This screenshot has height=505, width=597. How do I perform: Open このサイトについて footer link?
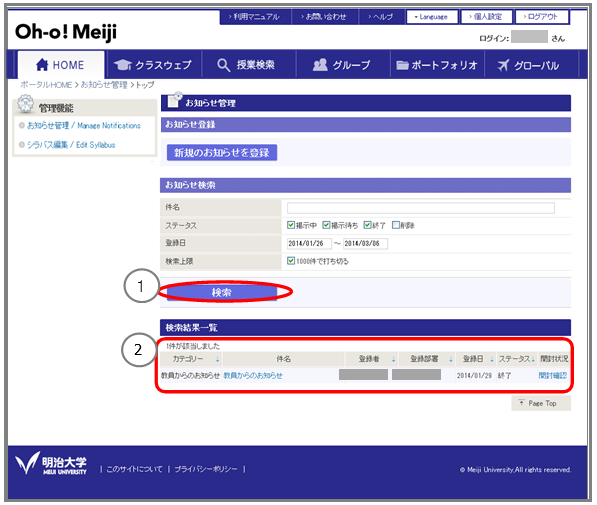coord(134,469)
